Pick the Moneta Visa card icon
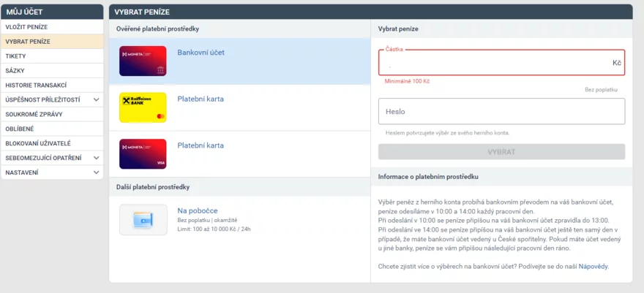644x293 pixels. tap(143, 154)
